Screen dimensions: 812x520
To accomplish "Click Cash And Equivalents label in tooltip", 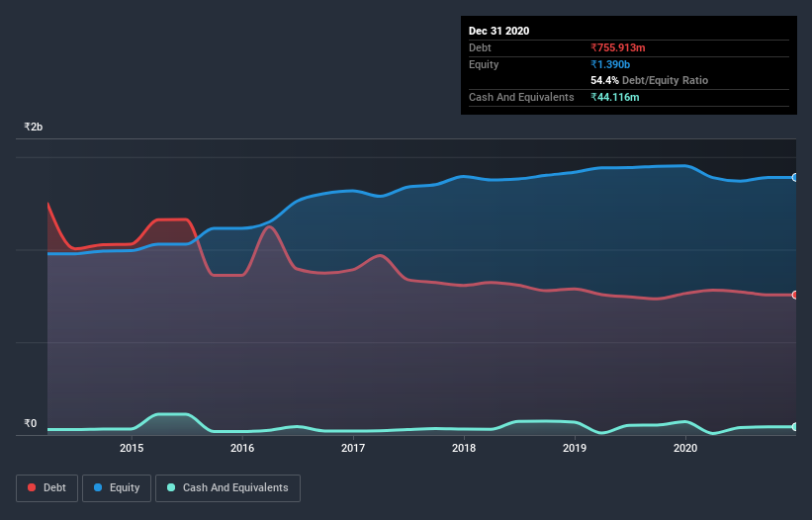I will pos(521,97).
